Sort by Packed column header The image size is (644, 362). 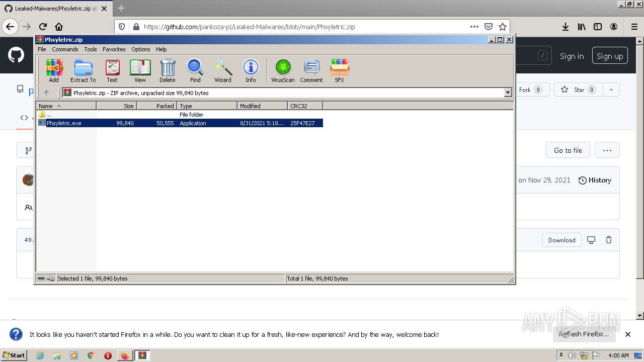coord(156,106)
